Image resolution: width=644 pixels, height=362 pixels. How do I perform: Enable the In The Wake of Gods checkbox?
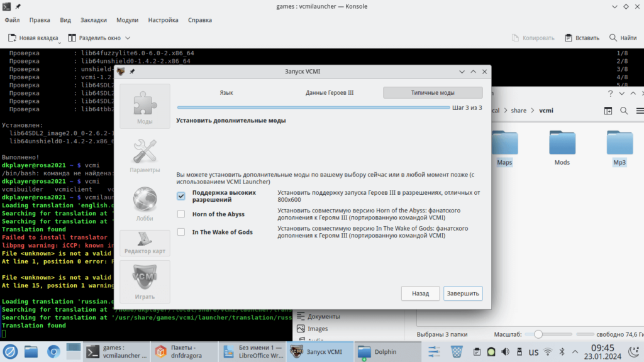(x=181, y=232)
